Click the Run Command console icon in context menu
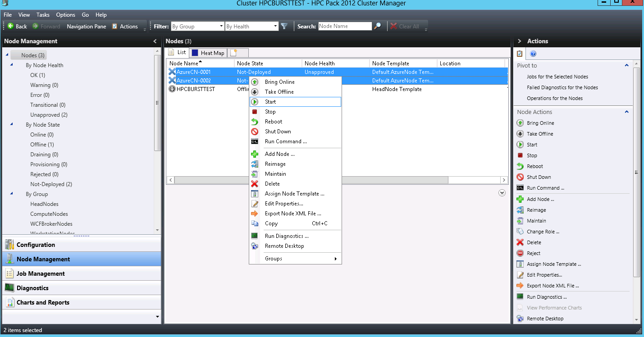This screenshot has height=337, width=644. point(255,141)
